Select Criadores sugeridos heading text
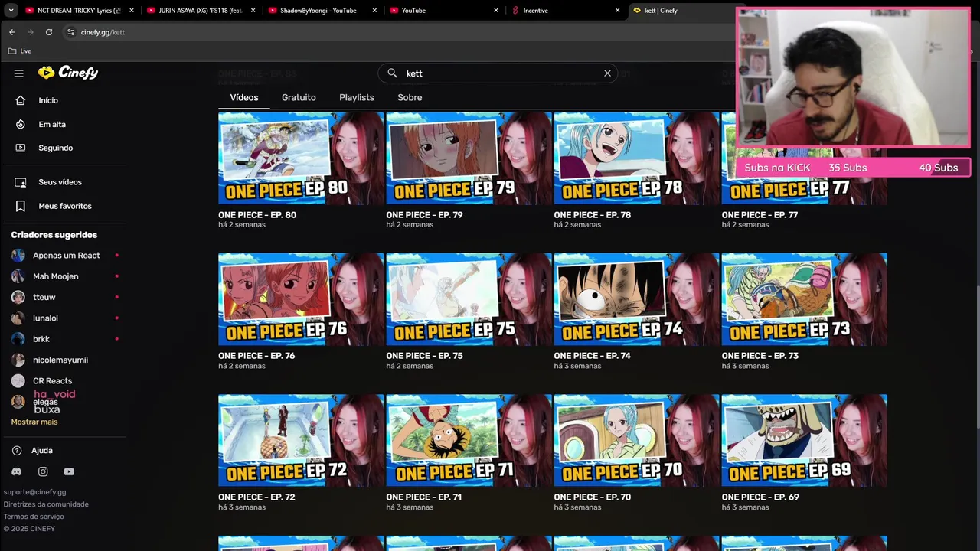The height and width of the screenshot is (551, 980). click(x=54, y=235)
